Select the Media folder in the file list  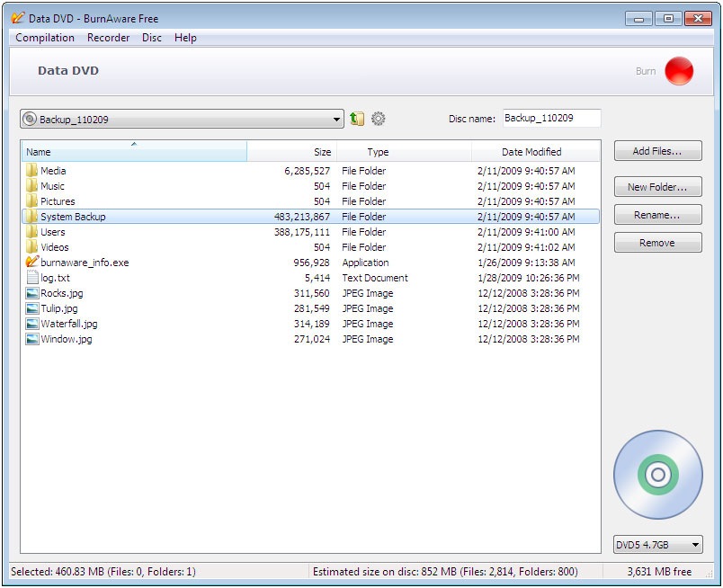click(52, 171)
